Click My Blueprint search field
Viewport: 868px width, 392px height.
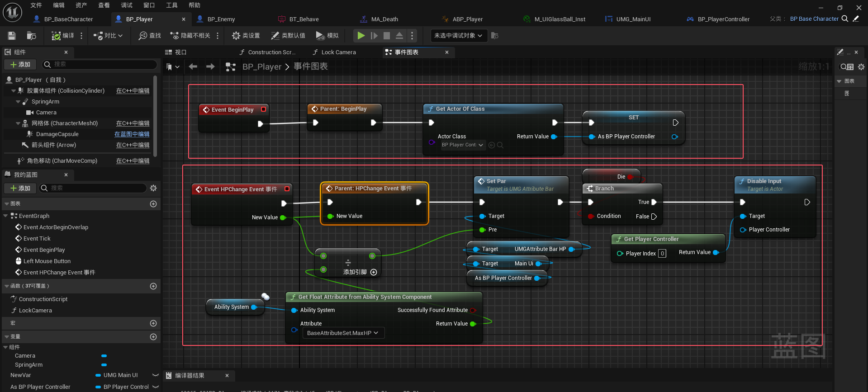(93, 188)
